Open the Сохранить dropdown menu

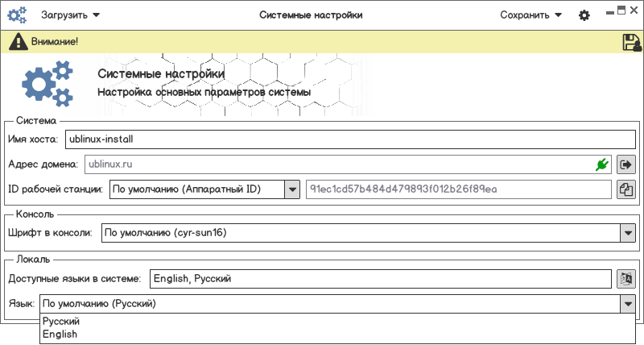coord(530,15)
